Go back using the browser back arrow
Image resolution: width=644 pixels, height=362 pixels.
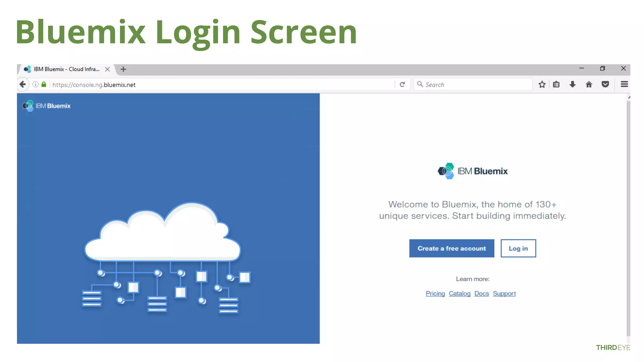point(23,84)
